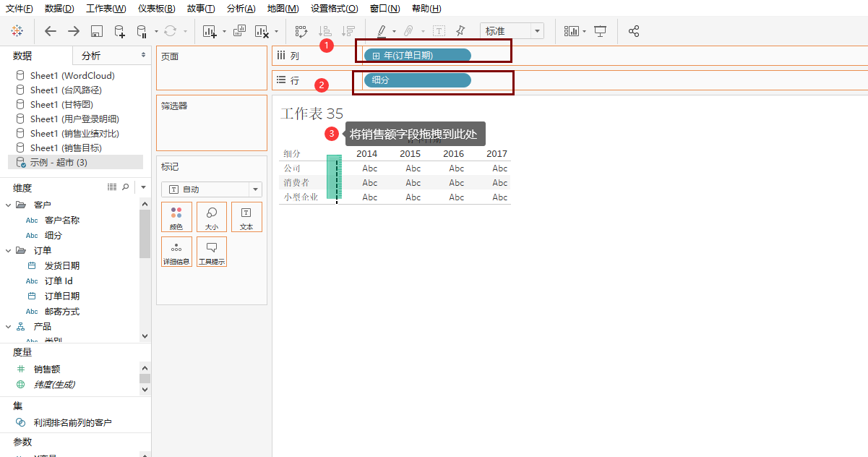Image resolution: width=868 pixels, height=457 pixels.
Task: Select data source Sheet1 (台风路径)
Action: coord(66,90)
